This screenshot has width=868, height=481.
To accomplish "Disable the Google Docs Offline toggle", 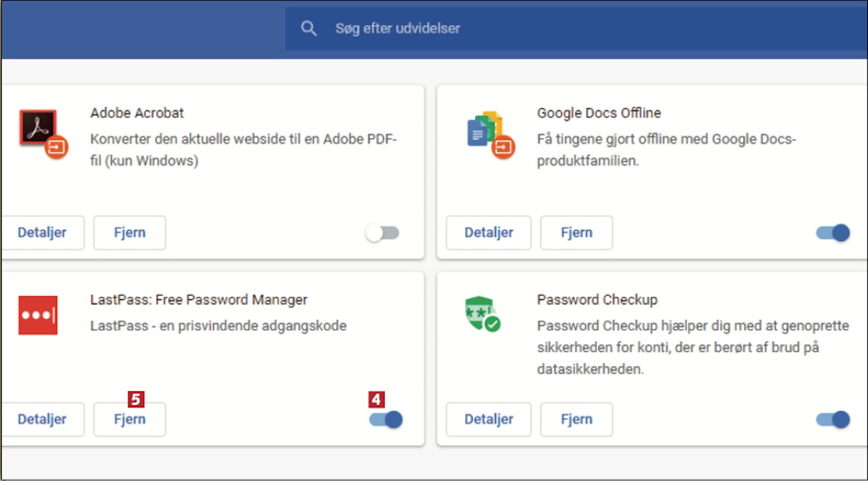I will [833, 233].
